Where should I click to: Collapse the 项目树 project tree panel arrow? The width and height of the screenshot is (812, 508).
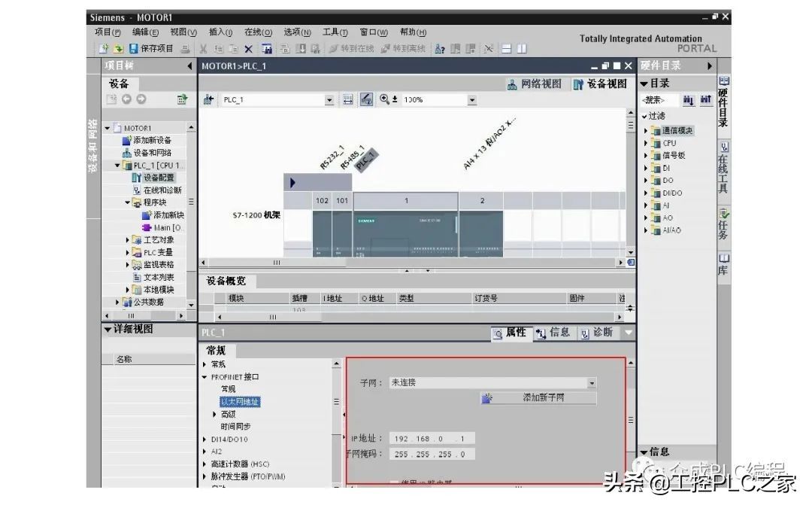pyautogui.click(x=189, y=65)
